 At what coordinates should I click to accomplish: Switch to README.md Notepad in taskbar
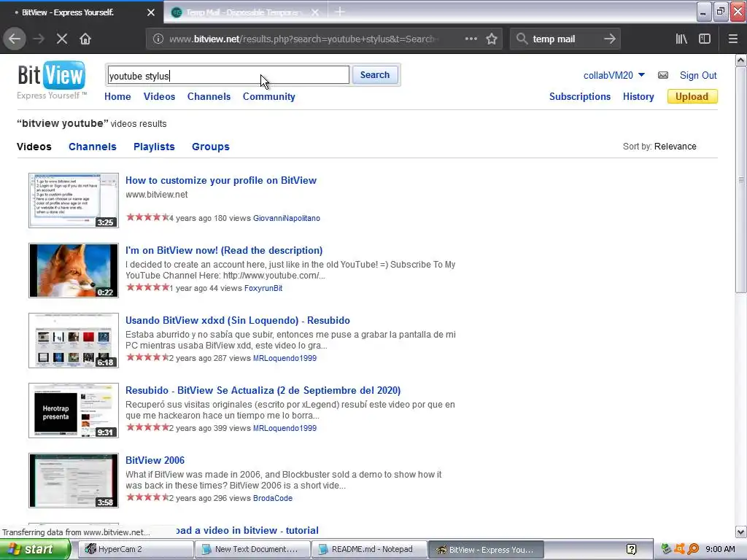(368, 550)
